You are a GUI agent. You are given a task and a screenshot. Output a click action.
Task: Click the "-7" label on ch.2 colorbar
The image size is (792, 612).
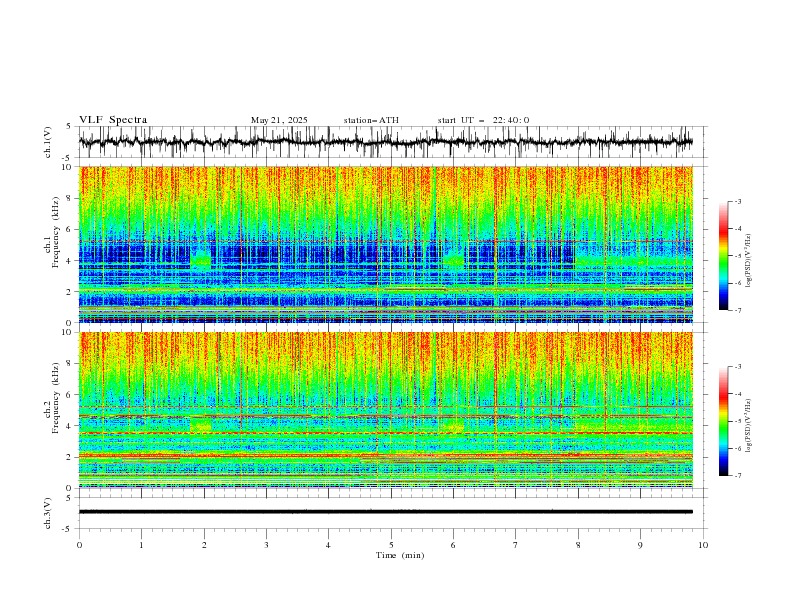coord(738,476)
